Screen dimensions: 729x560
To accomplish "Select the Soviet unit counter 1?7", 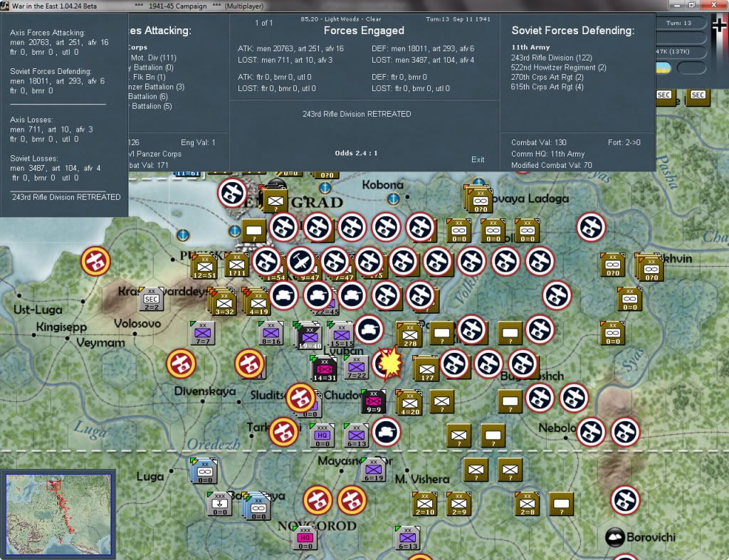I will pyautogui.click(x=426, y=369).
